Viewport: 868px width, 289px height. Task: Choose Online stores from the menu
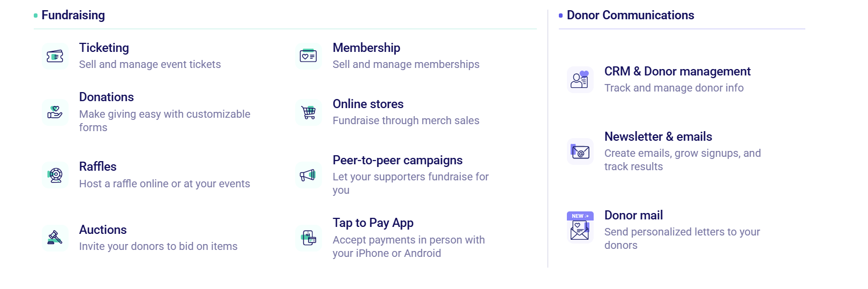tap(368, 104)
